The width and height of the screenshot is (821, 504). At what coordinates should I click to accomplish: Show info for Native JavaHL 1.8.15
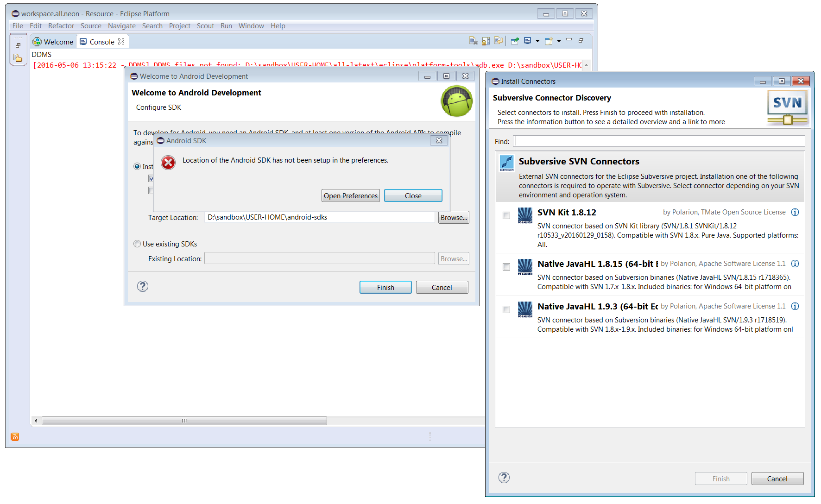coord(795,264)
